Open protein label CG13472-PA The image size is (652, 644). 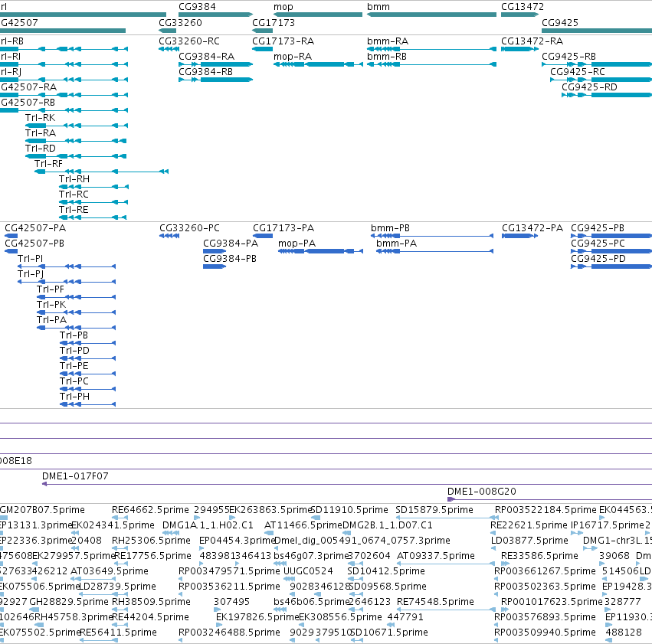(532, 228)
